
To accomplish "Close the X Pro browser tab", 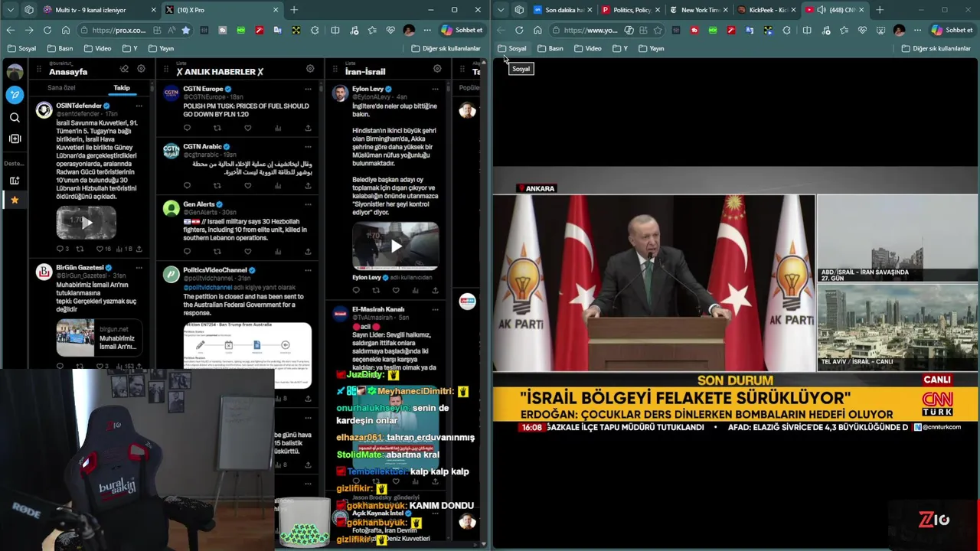I will pos(276,10).
